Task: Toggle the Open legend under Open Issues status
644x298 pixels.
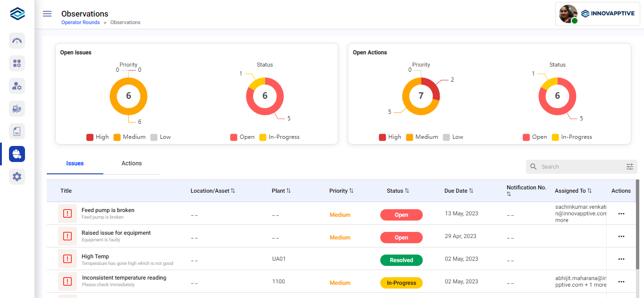Action: point(243,137)
